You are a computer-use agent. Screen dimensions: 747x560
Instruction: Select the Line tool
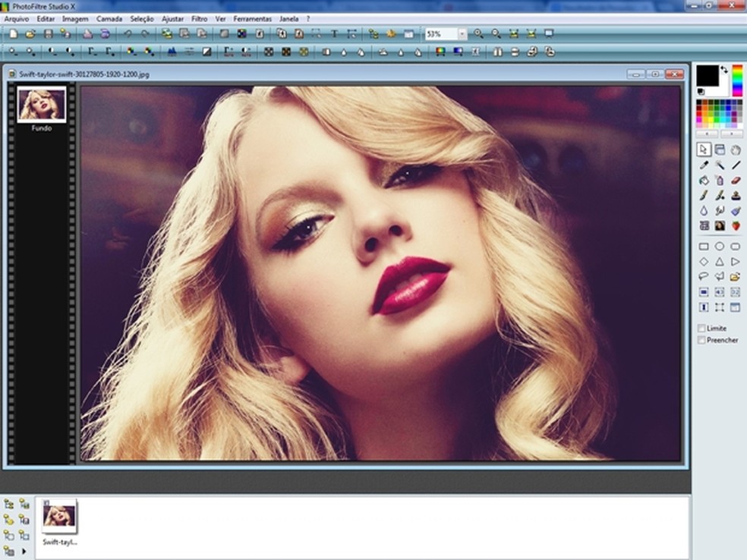tap(736, 165)
